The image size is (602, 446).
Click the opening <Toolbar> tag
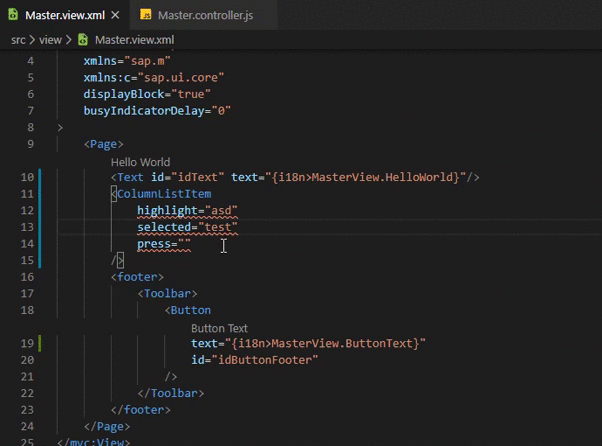[167, 294]
